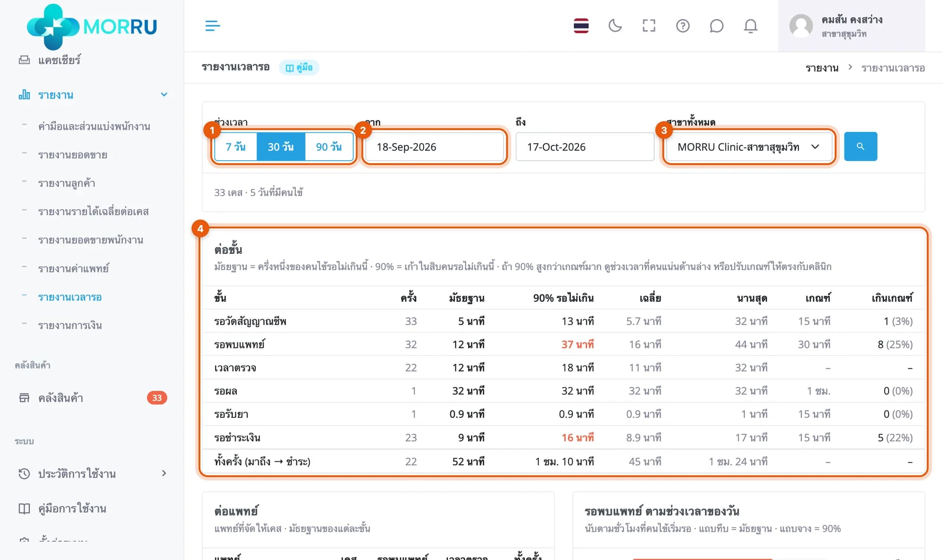Open คลังสินค้า inventory menu
943x560 pixels.
click(x=60, y=398)
